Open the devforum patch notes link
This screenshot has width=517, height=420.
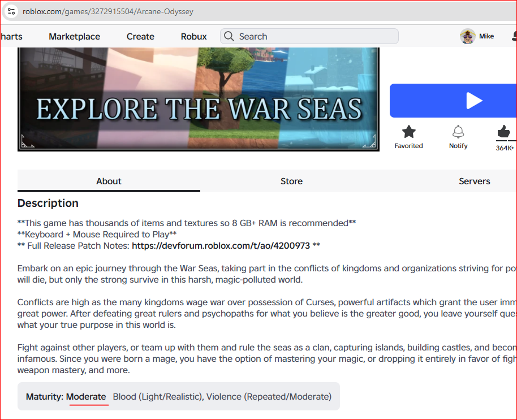[x=221, y=246]
